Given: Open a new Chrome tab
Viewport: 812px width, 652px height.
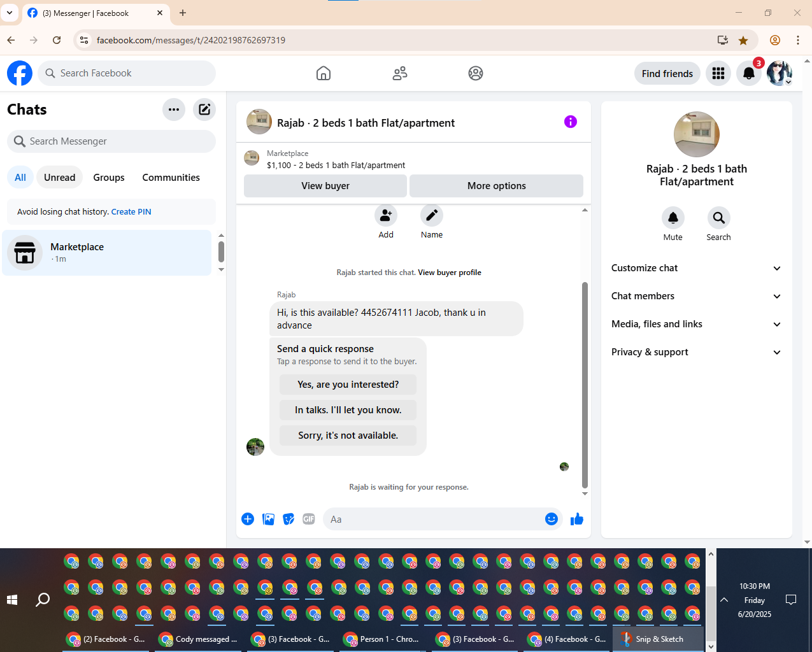Looking at the screenshot, I should [183, 13].
